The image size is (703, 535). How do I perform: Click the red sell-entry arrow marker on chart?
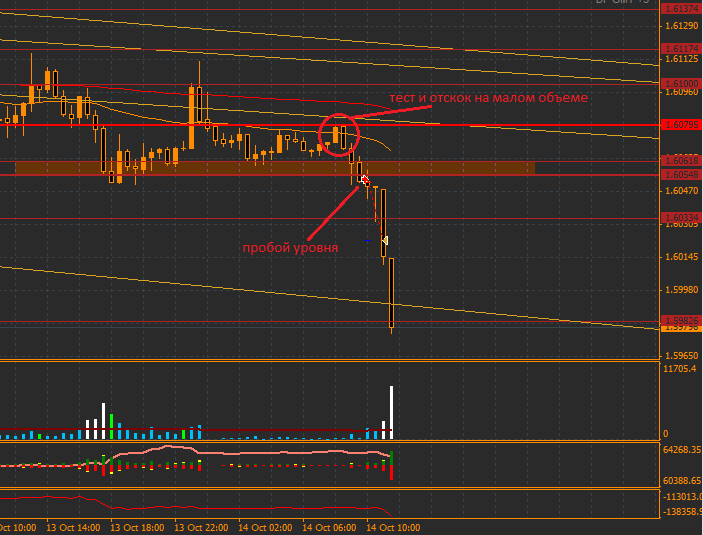366,180
